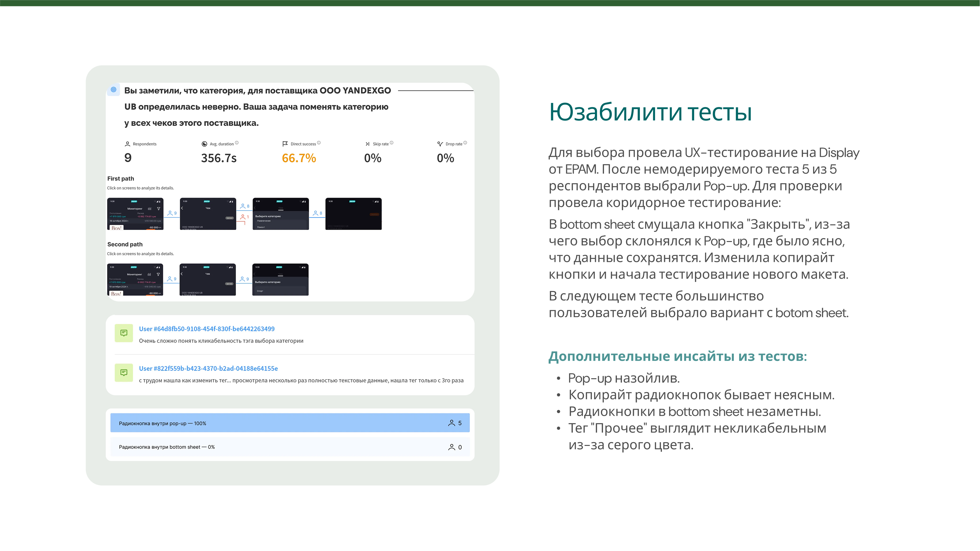Click the green comment icon of first user
Image resolution: width=980 pixels, height=551 pixels.
tap(124, 333)
